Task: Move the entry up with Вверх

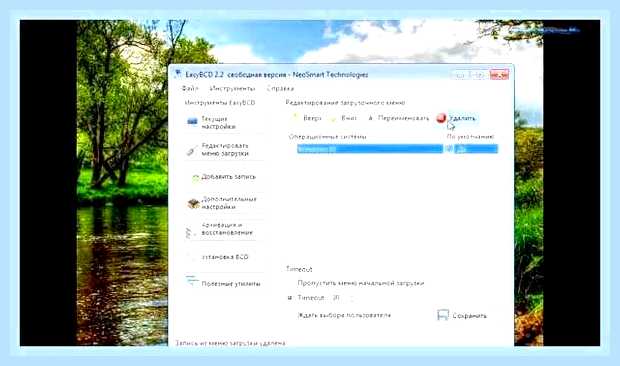Action: click(307, 118)
